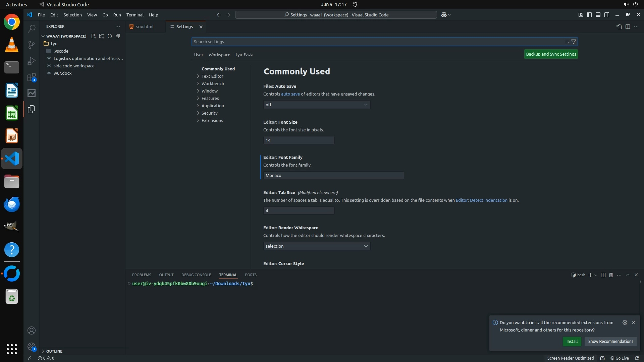The width and height of the screenshot is (644, 362).
Task: Install the recommended extensions
Action: click(572, 342)
